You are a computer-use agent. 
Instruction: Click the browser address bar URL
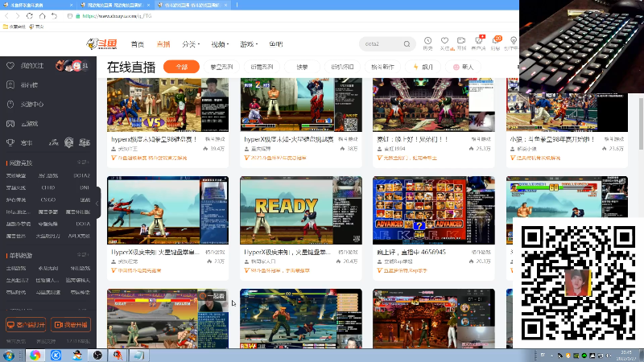pyautogui.click(x=117, y=16)
